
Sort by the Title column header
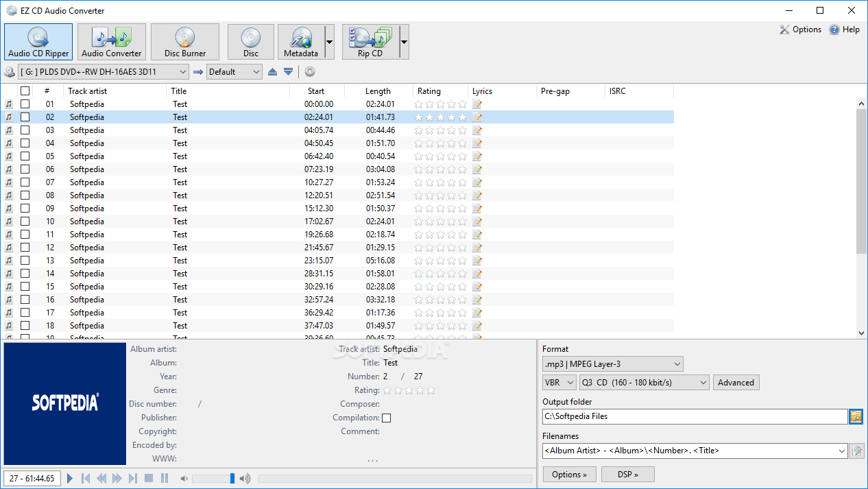point(228,91)
